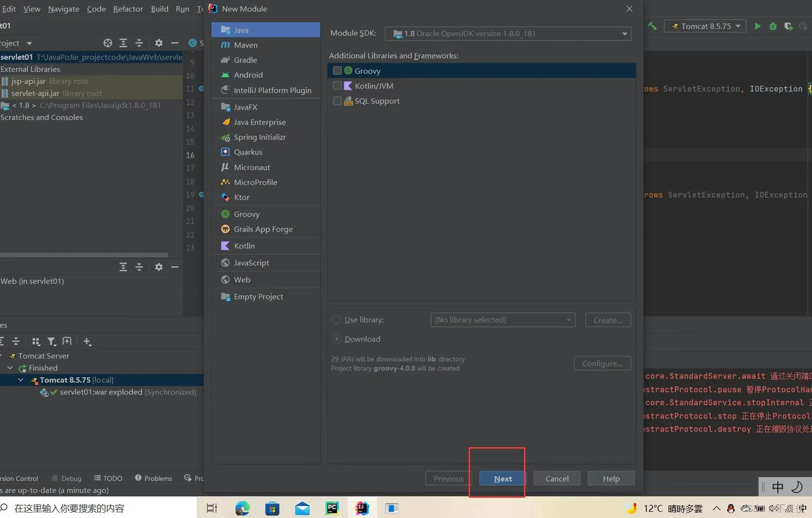Screen dimensions: 812x518
Task: Open the No library selected dropdown
Action: 503,320
